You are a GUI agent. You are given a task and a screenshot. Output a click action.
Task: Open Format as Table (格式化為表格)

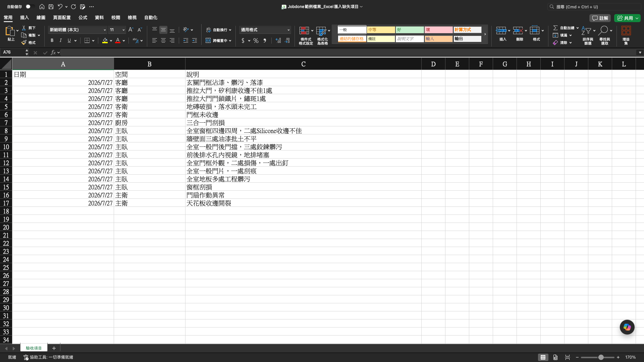point(323,36)
